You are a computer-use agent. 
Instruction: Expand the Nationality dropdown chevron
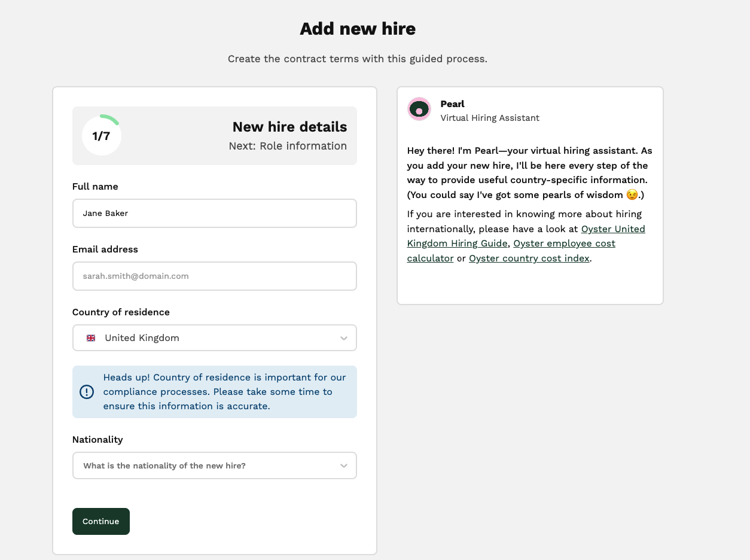click(x=344, y=465)
